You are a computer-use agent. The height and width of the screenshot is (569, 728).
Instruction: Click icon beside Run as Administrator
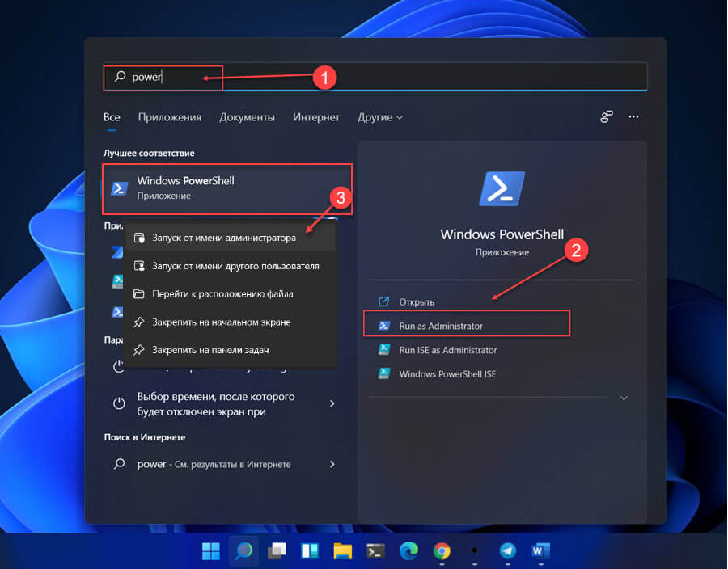pyautogui.click(x=384, y=326)
